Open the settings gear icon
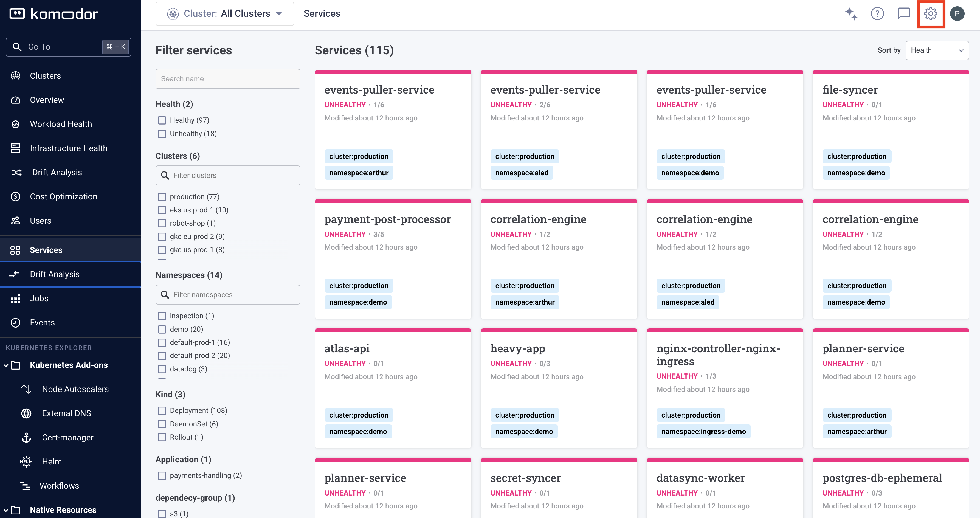980x518 pixels. tap(931, 14)
